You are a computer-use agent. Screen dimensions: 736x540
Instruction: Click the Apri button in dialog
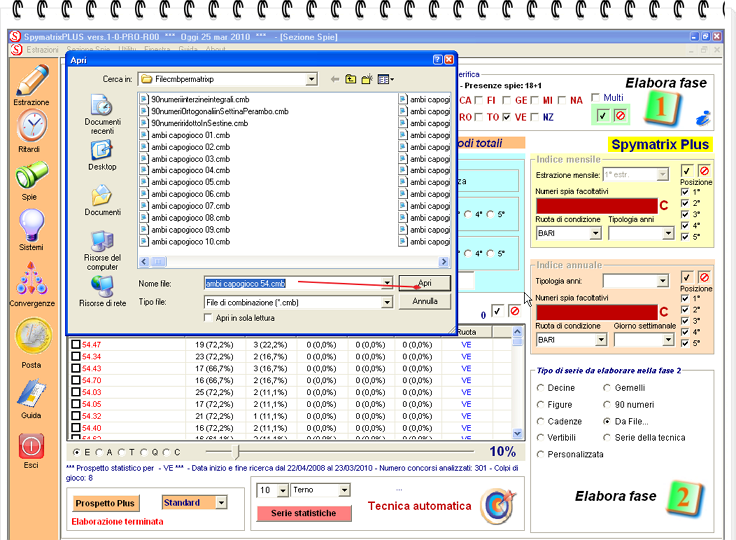(424, 283)
